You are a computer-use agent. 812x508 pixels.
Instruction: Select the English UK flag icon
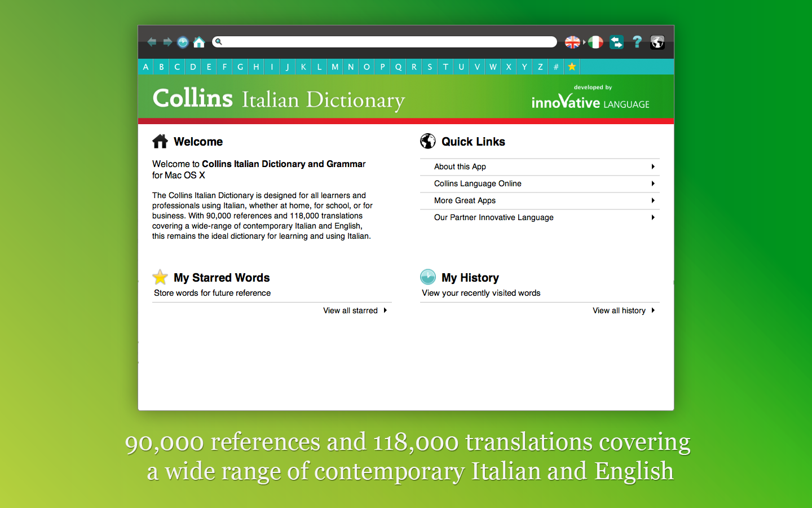point(572,42)
